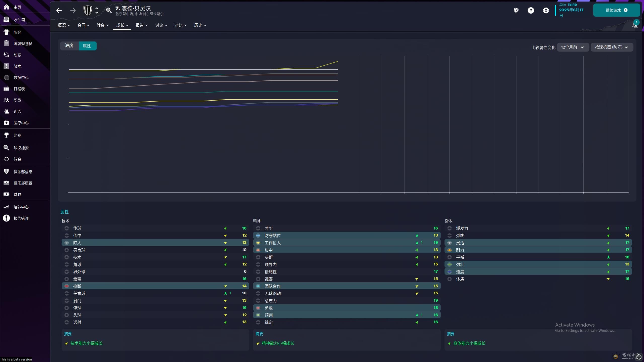Image resolution: width=644 pixels, height=362 pixels.
Task: Go forward with the right arrow
Action: coord(73,11)
